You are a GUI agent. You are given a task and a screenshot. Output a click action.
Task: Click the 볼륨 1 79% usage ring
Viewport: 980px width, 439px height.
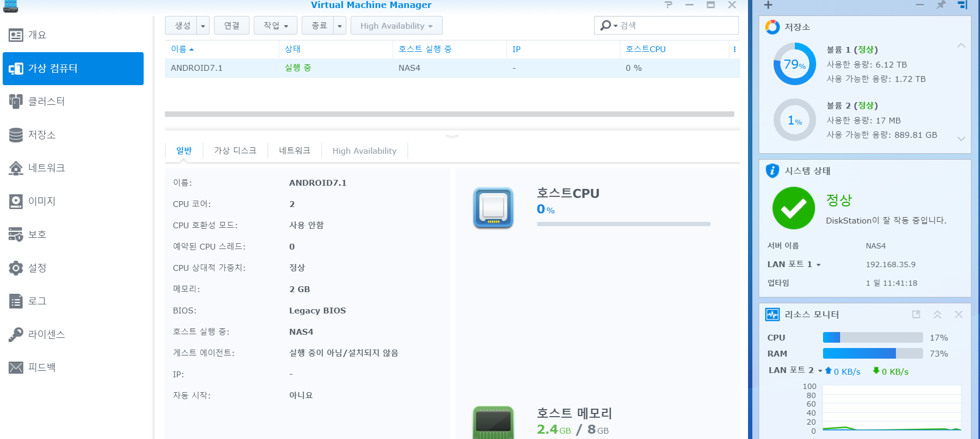pos(794,64)
